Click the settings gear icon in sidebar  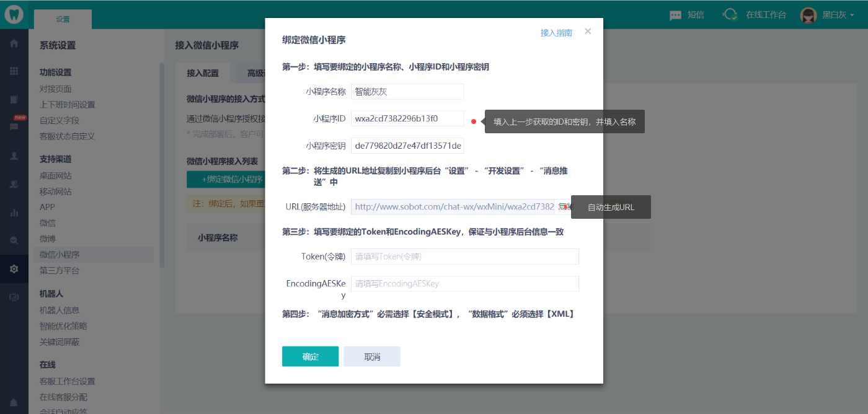coord(14,269)
